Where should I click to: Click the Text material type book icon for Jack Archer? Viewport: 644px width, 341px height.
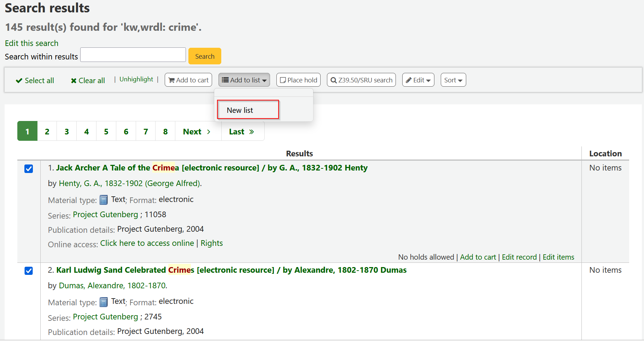(x=104, y=200)
